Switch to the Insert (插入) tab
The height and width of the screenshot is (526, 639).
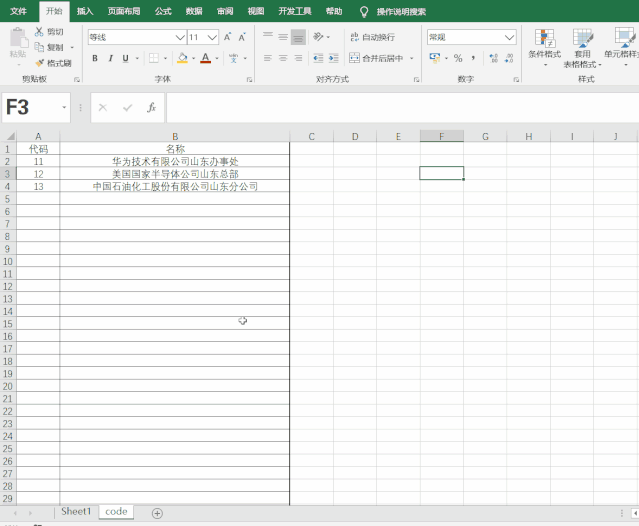[x=85, y=11]
